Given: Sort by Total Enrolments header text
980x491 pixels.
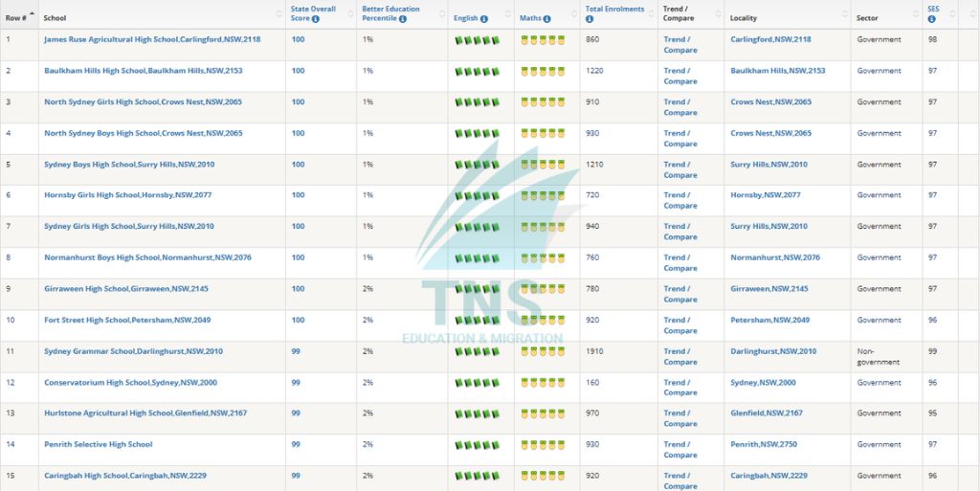Looking at the screenshot, I should [x=614, y=10].
